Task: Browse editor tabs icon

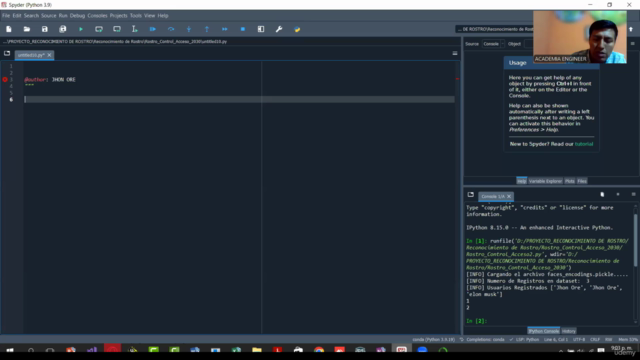Action: point(7,53)
